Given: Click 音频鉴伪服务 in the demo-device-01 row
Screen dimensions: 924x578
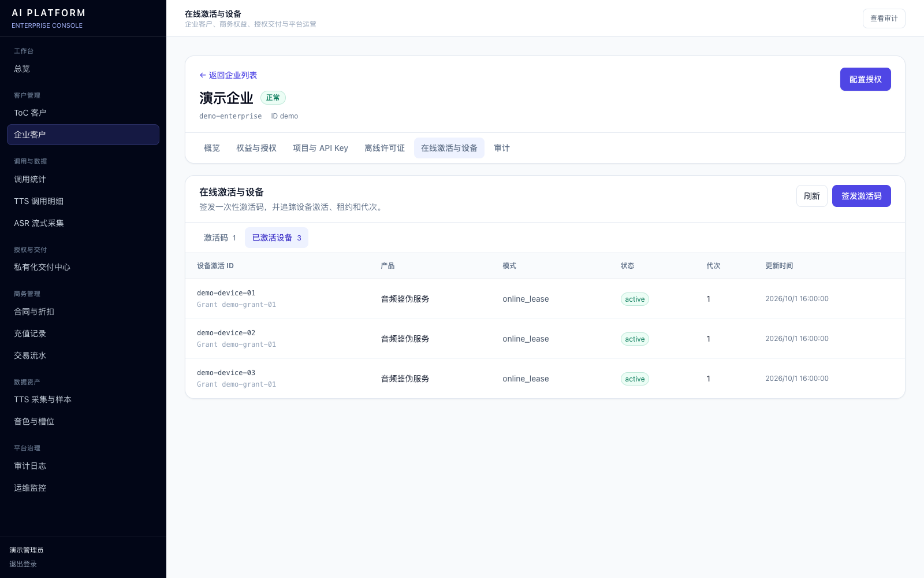Looking at the screenshot, I should (x=405, y=299).
